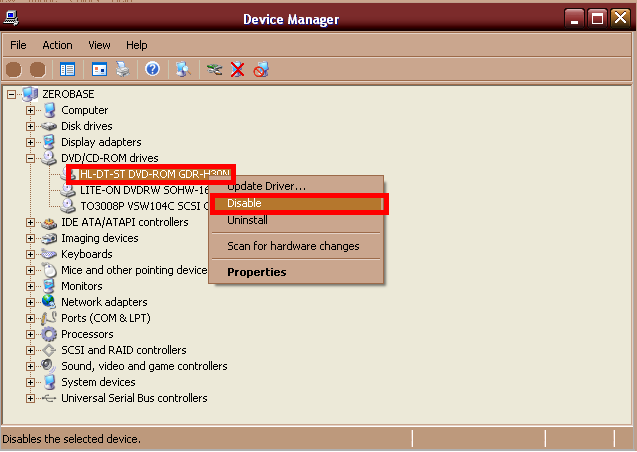
Task: Click the show/hide console tree toolbar icon
Action: (x=67, y=69)
